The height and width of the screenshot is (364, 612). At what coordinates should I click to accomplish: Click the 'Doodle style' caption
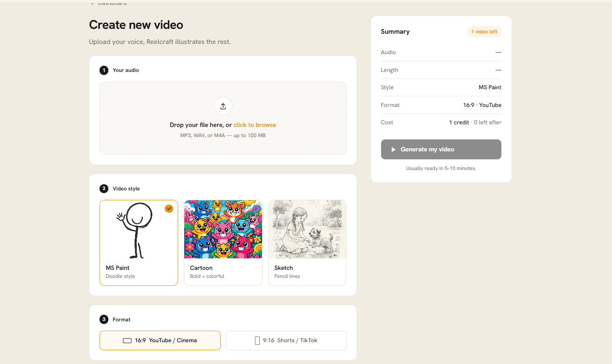tap(120, 276)
